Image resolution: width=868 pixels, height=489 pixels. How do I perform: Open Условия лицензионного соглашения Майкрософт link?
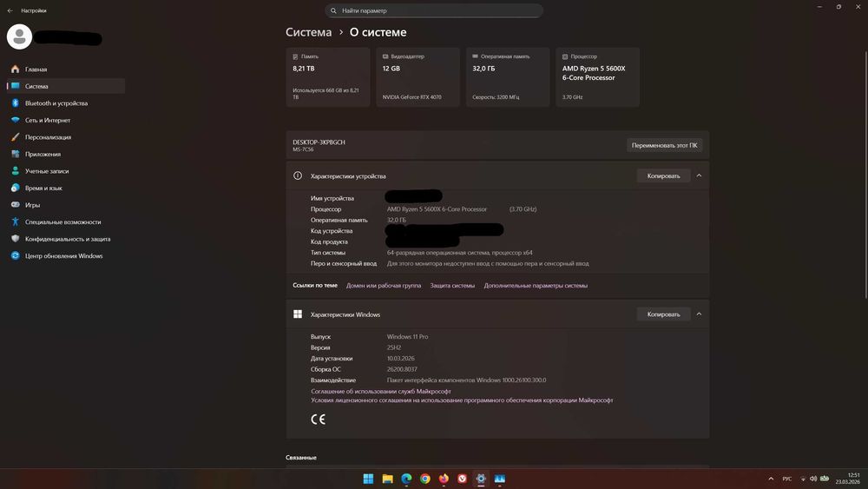point(462,400)
